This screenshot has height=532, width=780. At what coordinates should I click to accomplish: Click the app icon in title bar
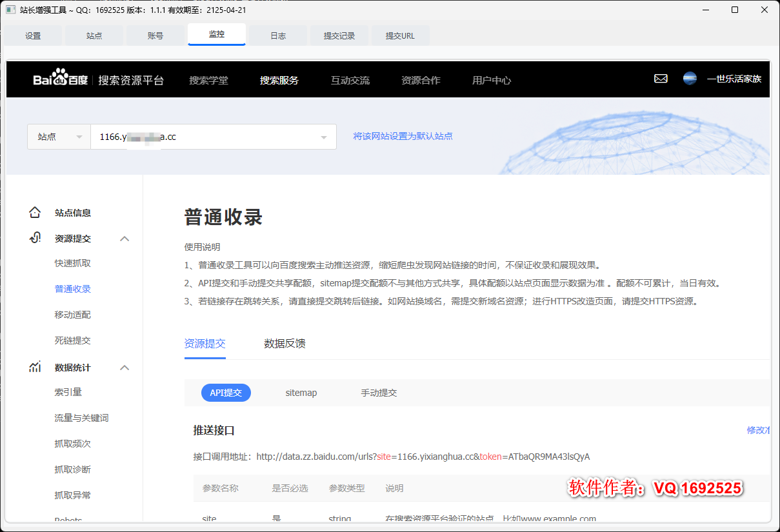coord(10,10)
